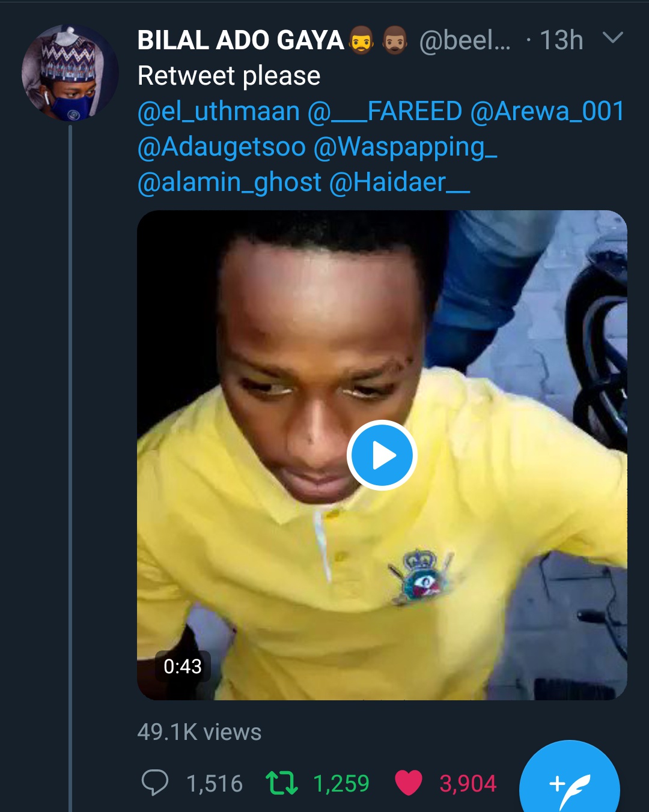Tap the 13h tweet timestamp
Image resolution: width=649 pixels, height=812 pixels.
[561, 40]
